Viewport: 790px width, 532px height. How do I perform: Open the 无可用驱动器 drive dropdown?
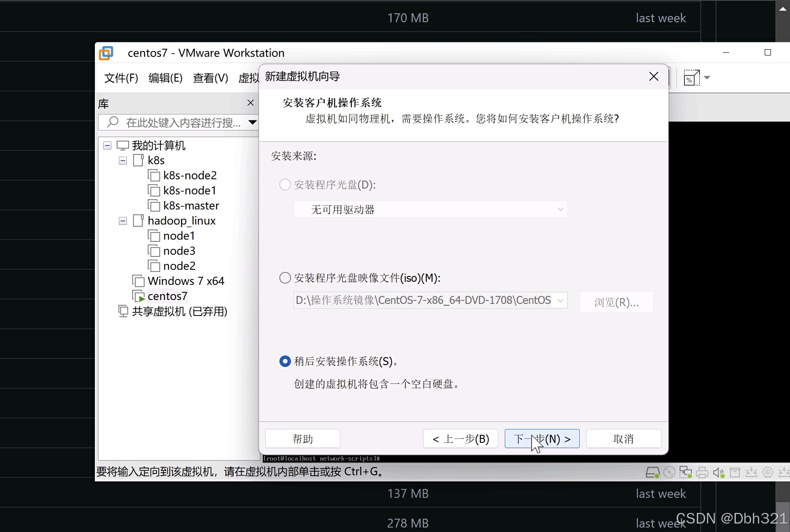[430, 209]
